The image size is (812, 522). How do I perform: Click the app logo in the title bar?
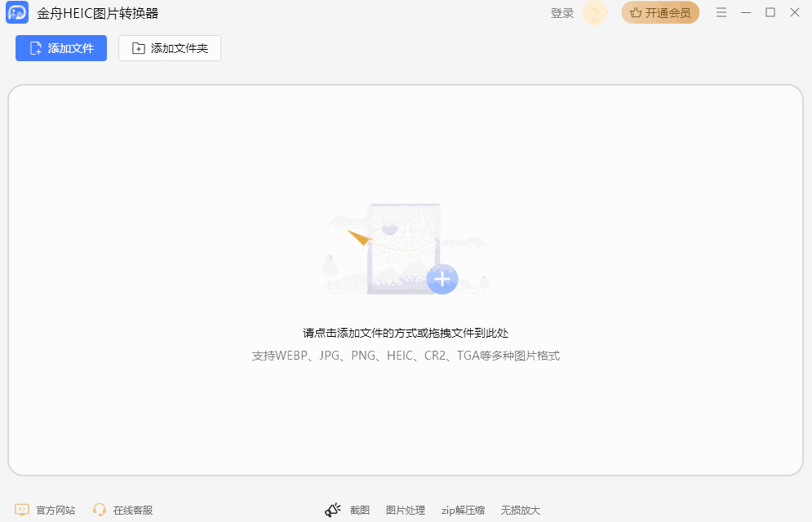(16, 12)
